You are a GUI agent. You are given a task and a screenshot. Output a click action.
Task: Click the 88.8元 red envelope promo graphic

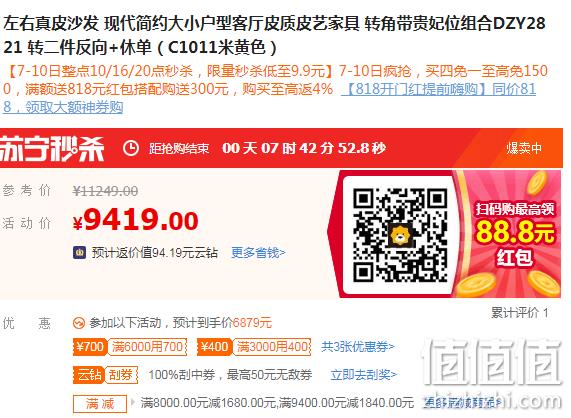coord(514,234)
